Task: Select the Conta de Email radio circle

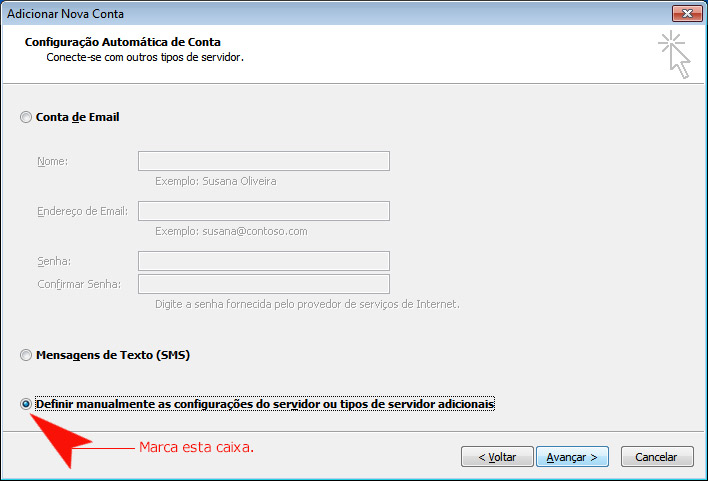Action: [x=26, y=117]
